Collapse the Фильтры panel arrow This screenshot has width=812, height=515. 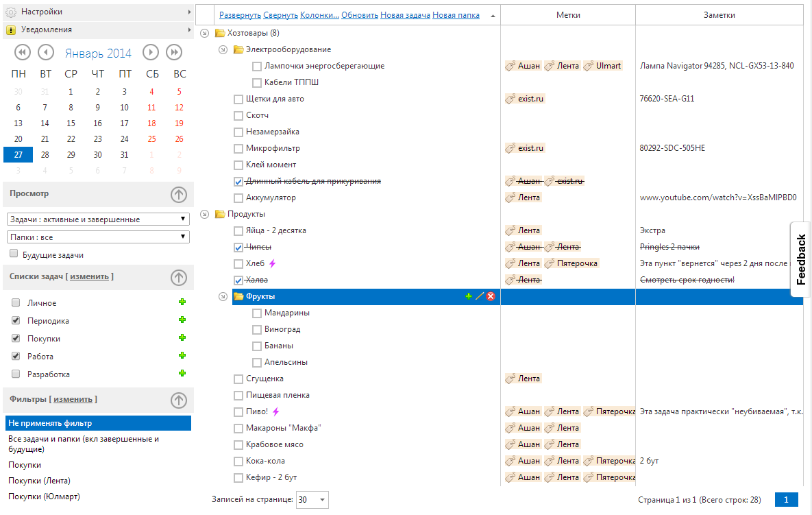point(179,400)
